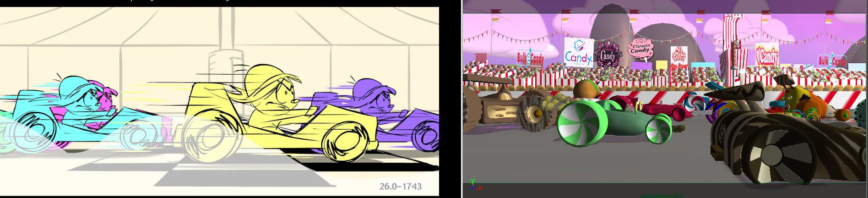The image size is (868, 198).
Task: Click the orange-headed driver in green kart
Action: pyautogui.click(x=584, y=89)
